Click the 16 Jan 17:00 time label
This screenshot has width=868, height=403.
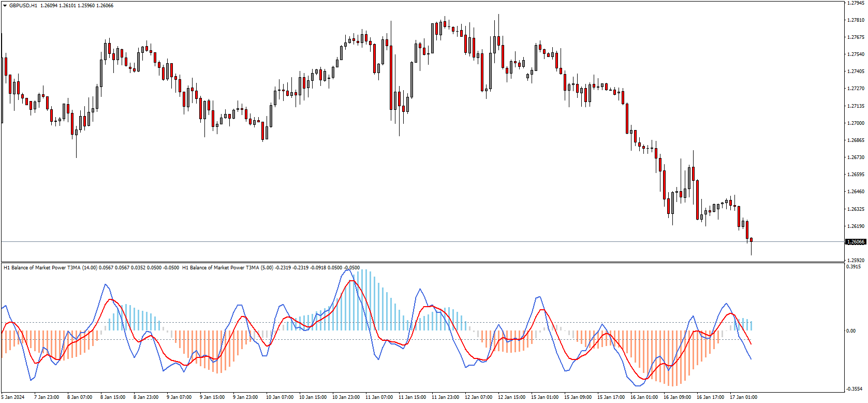pos(711,397)
